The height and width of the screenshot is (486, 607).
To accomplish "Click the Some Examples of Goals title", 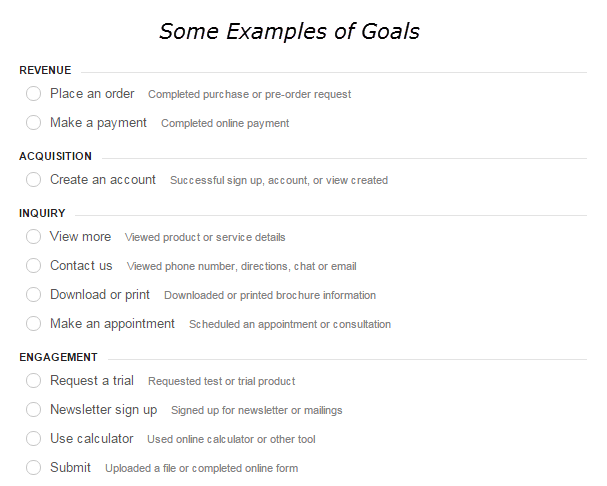I will 289,32.
